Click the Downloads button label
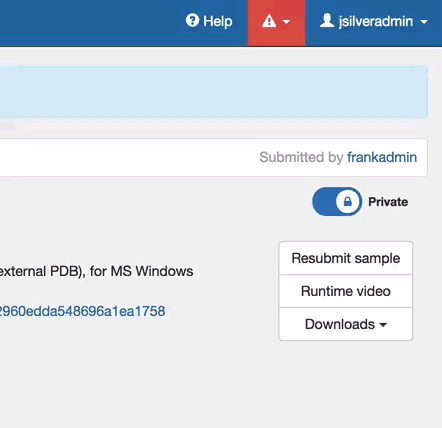442x428 pixels. (340, 324)
